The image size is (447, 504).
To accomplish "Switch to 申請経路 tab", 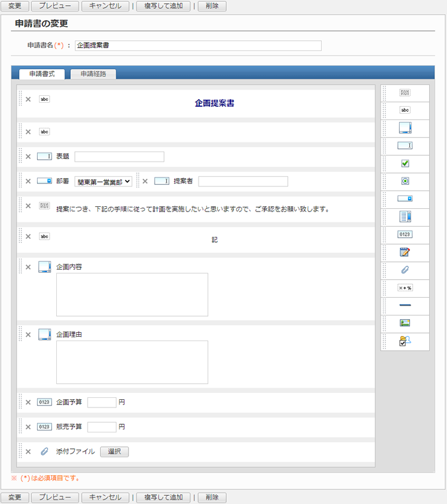I will point(93,74).
